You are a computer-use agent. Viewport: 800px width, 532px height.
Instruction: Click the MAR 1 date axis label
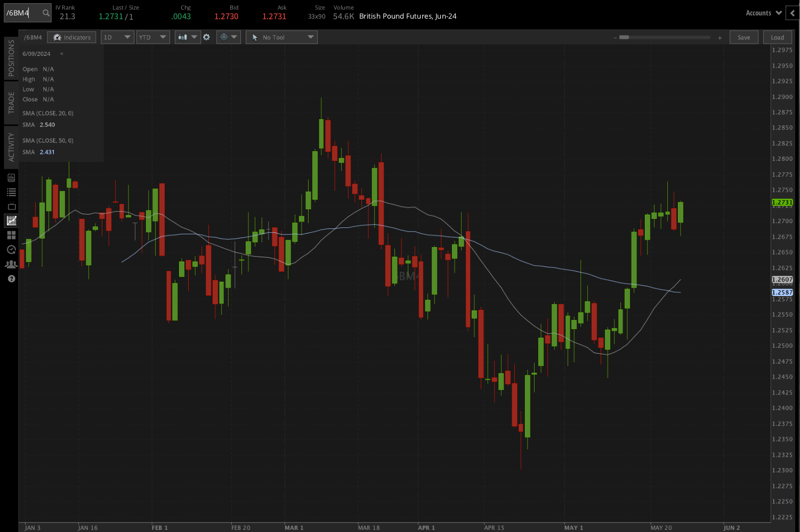tap(294, 528)
